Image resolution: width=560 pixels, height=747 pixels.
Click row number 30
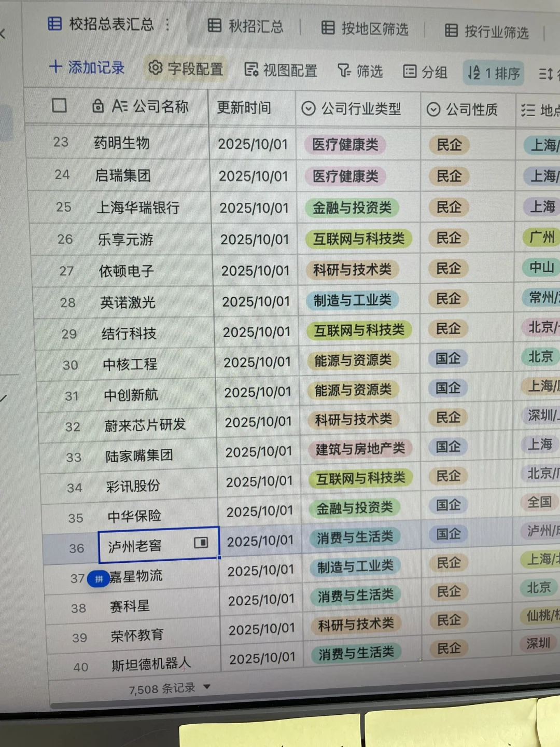pos(70,365)
